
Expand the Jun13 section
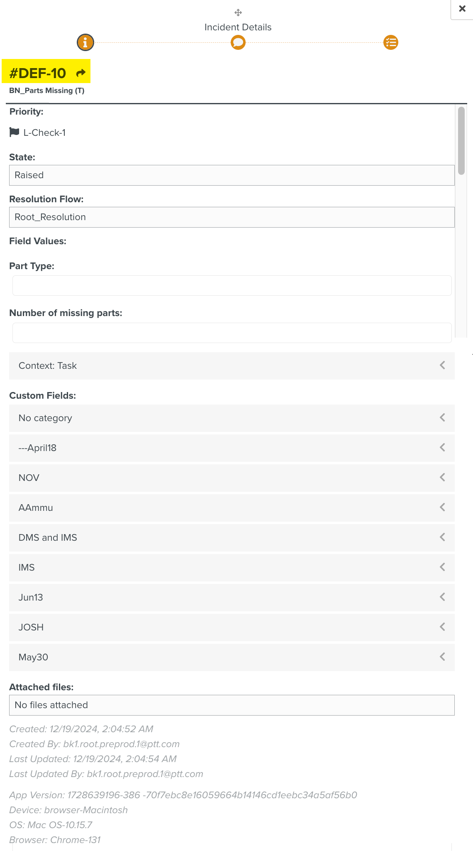(x=232, y=598)
